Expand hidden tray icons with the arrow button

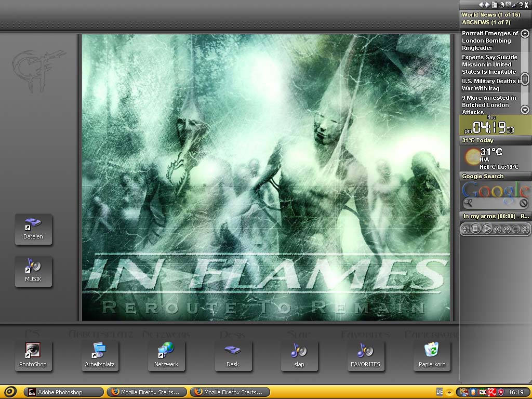click(x=449, y=393)
